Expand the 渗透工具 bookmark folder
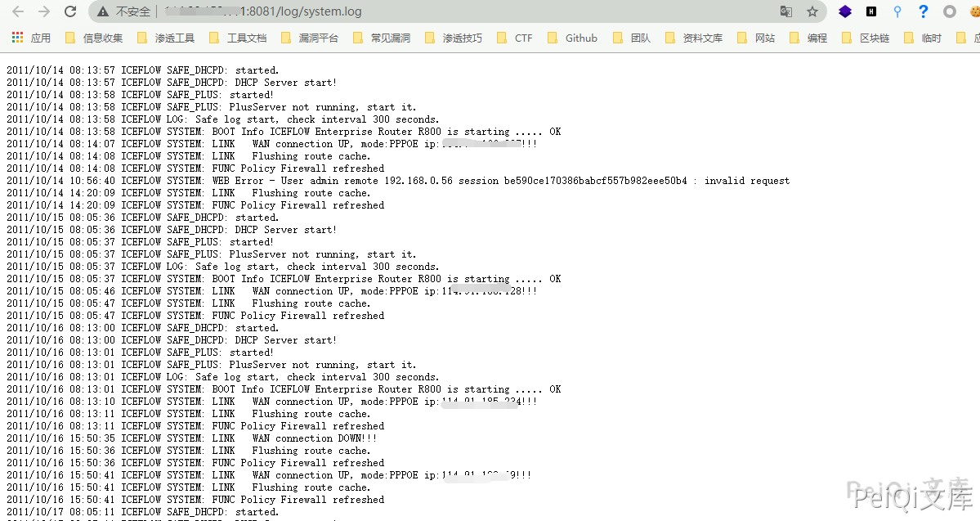Screen dimensions: 980x521 tap(166, 38)
